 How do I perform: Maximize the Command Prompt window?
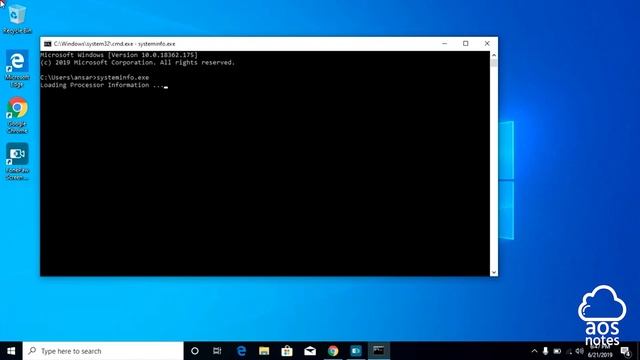(x=466, y=44)
